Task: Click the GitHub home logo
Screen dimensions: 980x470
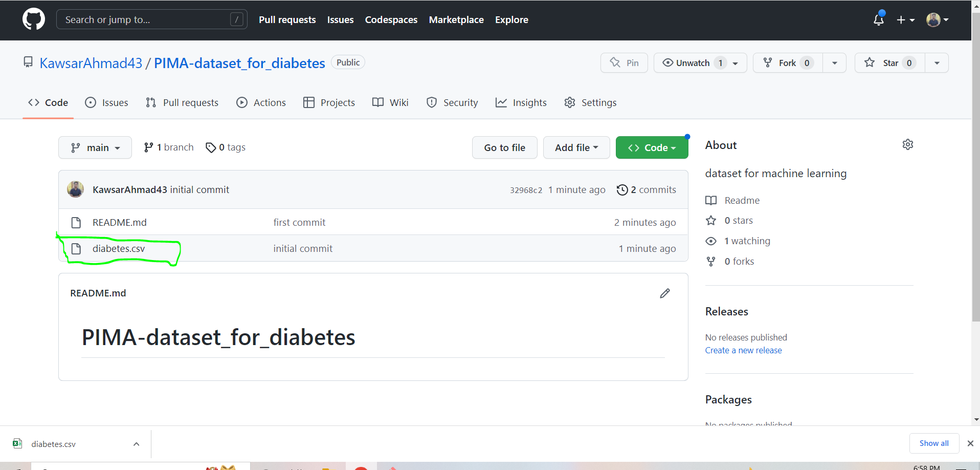Action: [33, 19]
